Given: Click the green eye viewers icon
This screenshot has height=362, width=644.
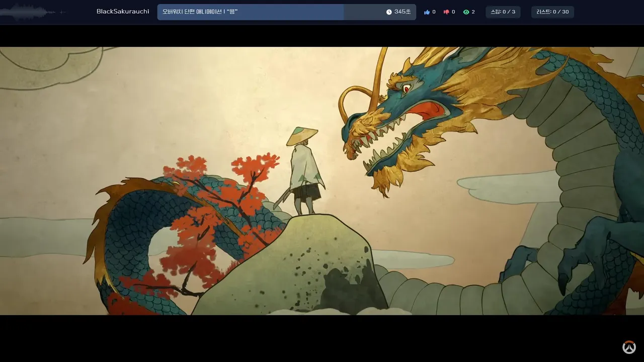Looking at the screenshot, I should click(x=466, y=12).
